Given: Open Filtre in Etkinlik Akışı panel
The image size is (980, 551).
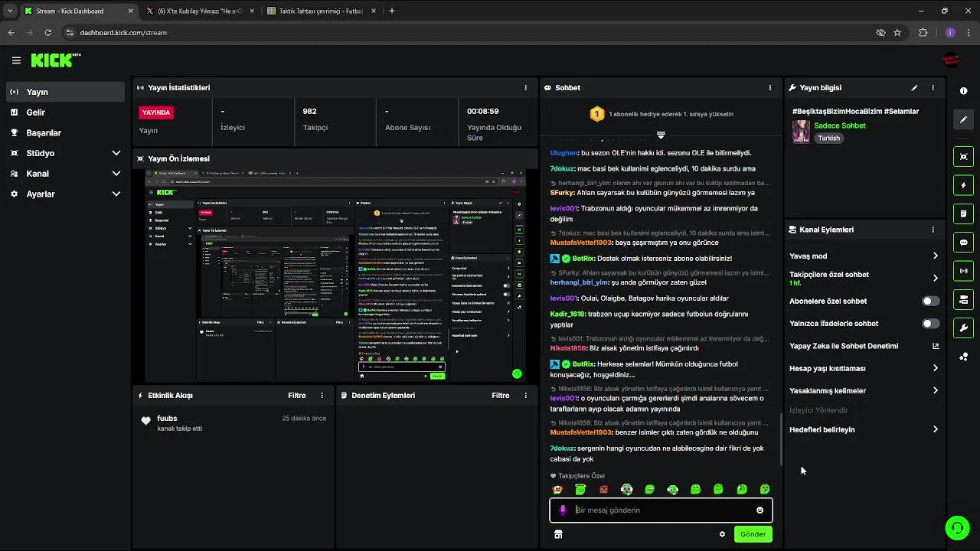Looking at the screenshot, I should [296, 396].
